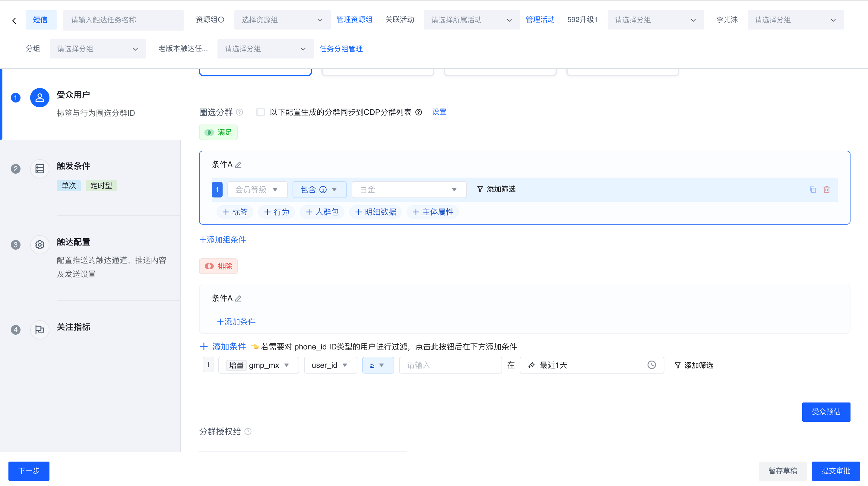Add a 人群包 condition
The height and width of the screenshot is (486, 868).
tap(322, 212)
